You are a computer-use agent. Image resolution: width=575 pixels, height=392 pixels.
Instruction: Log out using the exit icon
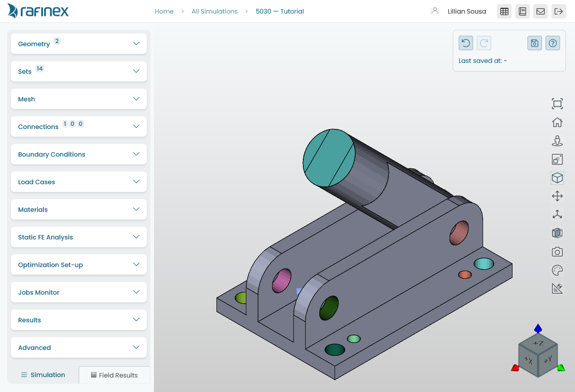coord(559,11)
